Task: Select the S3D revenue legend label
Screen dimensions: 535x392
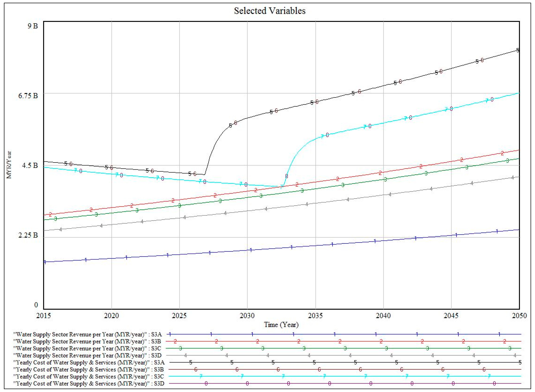Action: pos(88,355)
